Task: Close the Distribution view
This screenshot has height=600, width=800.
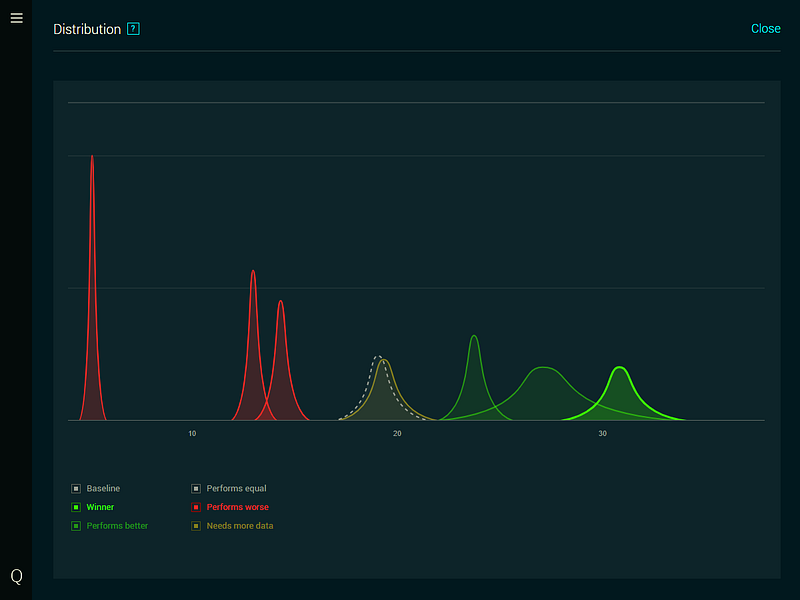Action: pyautogui.click(x=766, y=28)
